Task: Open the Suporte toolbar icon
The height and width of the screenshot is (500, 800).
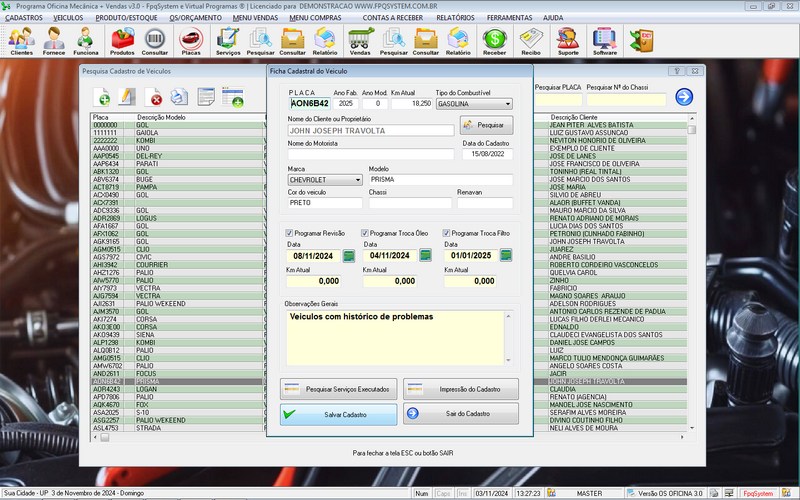Action: 567,40
